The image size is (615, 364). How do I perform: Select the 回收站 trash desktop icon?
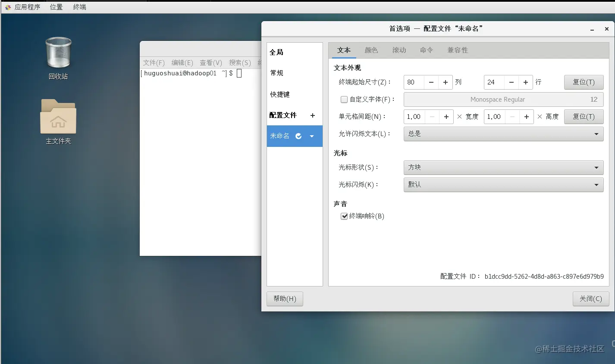58,58
